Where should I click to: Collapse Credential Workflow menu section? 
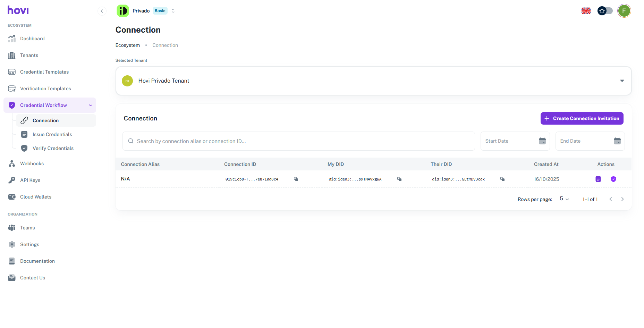pos(91,105)
